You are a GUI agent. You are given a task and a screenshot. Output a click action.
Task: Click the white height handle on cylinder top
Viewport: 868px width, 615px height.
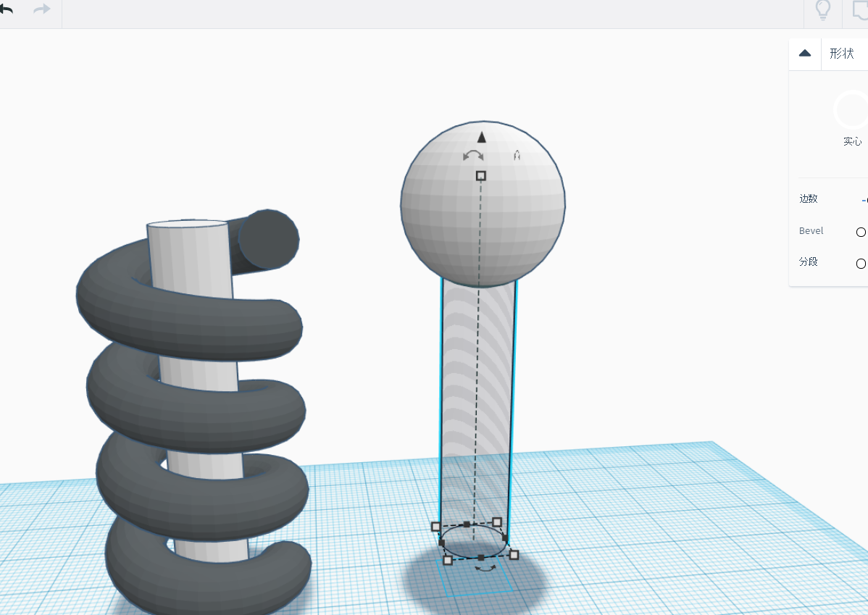[x=481, y=176]
